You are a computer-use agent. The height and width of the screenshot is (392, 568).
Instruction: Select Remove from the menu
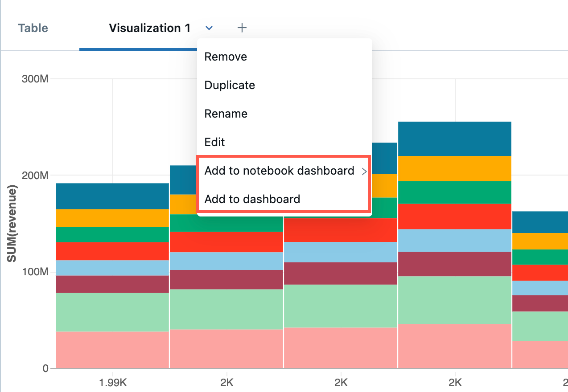(226, 57)
